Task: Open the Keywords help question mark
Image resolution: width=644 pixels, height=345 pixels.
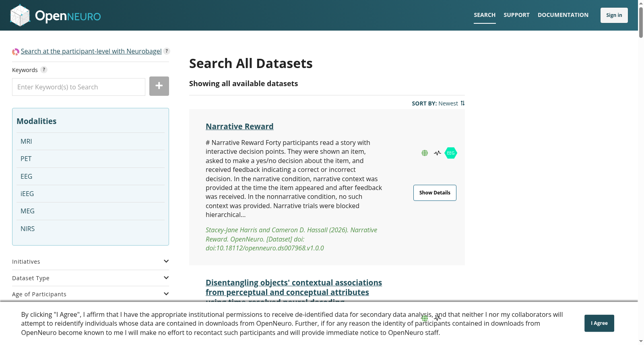Action: (x=44, y=70)
